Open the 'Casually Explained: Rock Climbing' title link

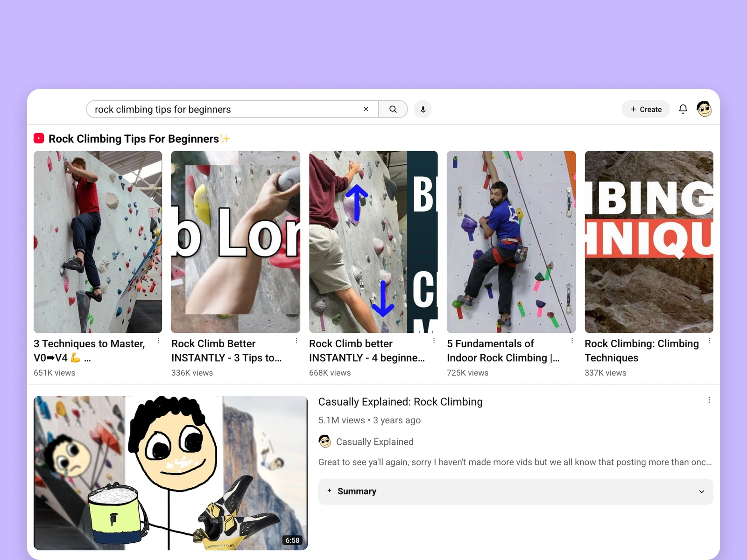pyautogui.click(x=401, y=402)
